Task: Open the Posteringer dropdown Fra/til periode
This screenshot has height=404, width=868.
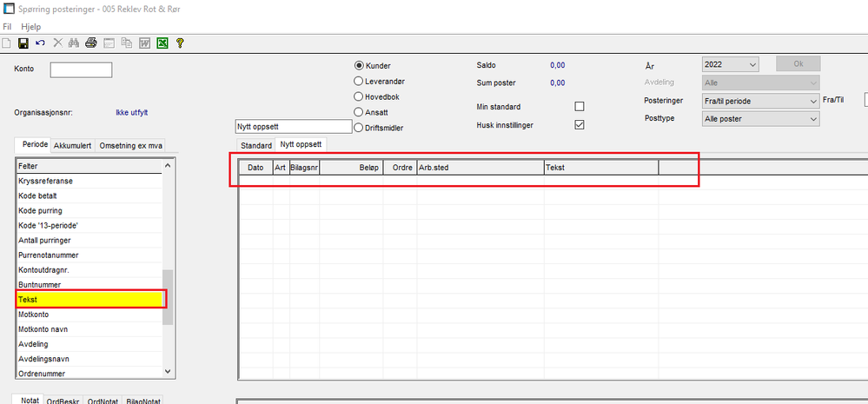Action: coord(760,102)
